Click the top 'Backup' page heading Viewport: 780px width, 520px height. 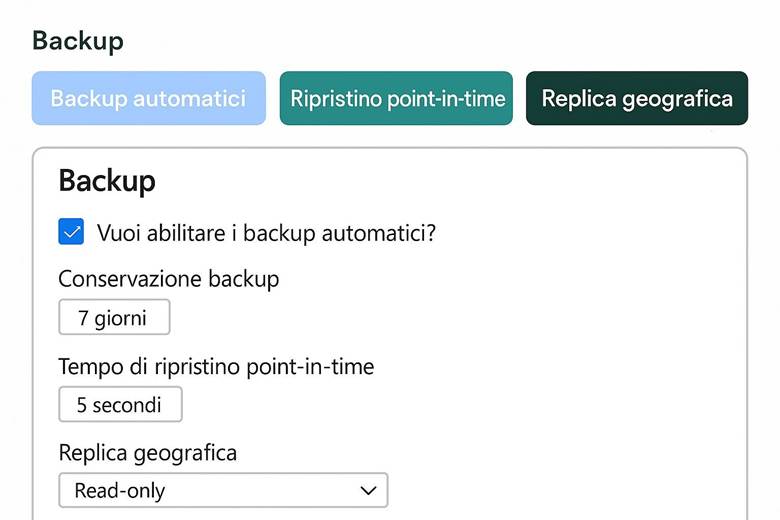(78, 41)
